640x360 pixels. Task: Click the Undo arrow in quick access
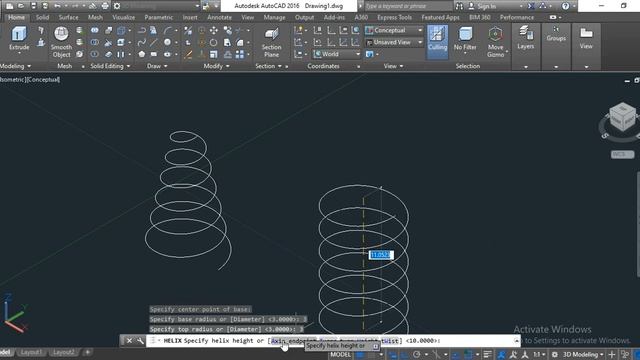[x=57, y=6]
